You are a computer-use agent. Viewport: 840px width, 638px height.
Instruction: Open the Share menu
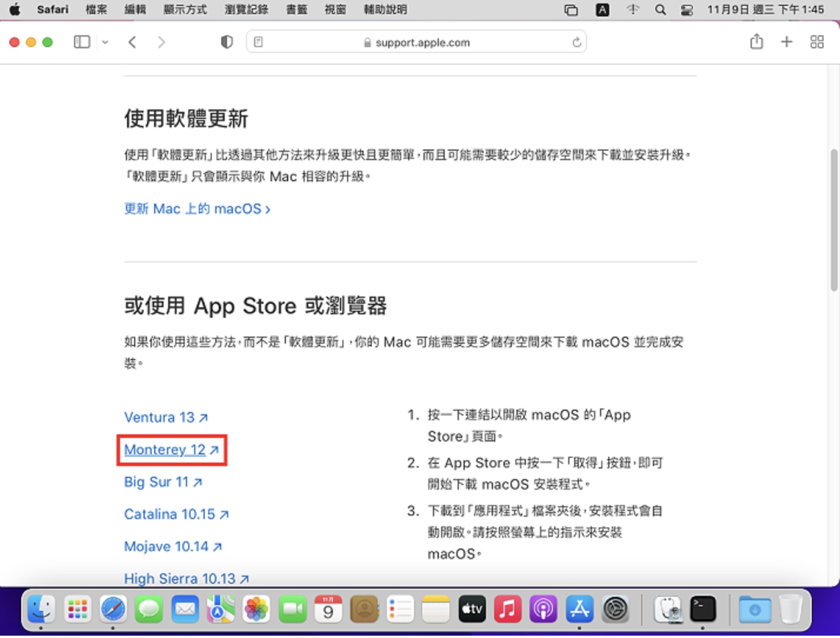756,41
